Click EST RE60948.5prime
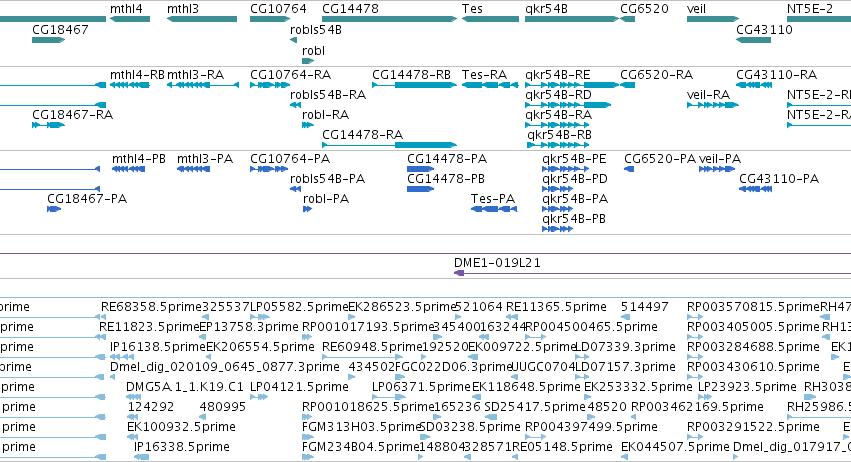Image resolution: width=851 pixels, height=462 pixels. coord(372,347)
